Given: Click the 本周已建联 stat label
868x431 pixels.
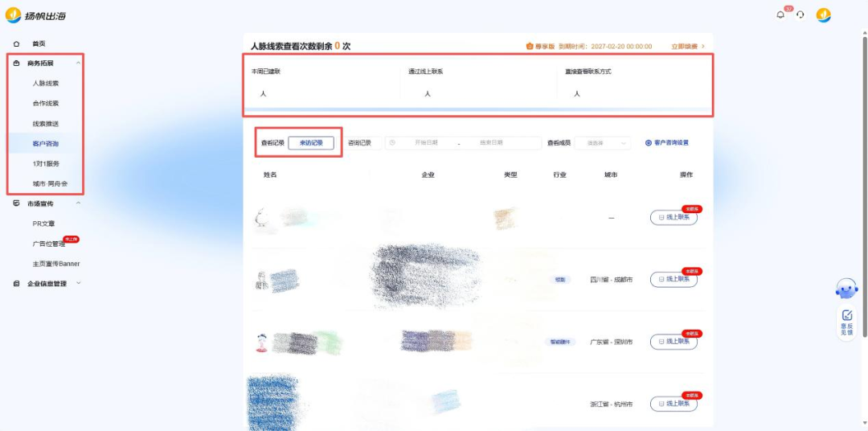Looking at the screenshot, I should [x=266, y=72].
